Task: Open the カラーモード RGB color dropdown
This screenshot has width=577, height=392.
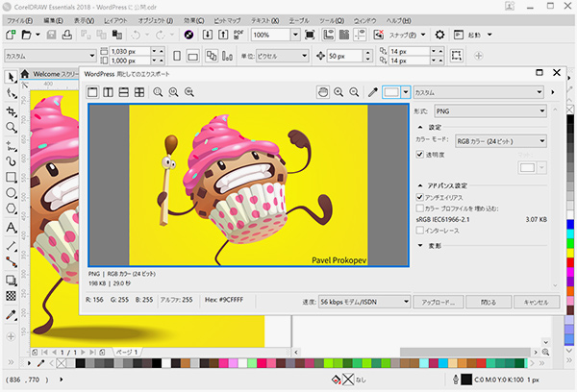Action: click(501, 141)
